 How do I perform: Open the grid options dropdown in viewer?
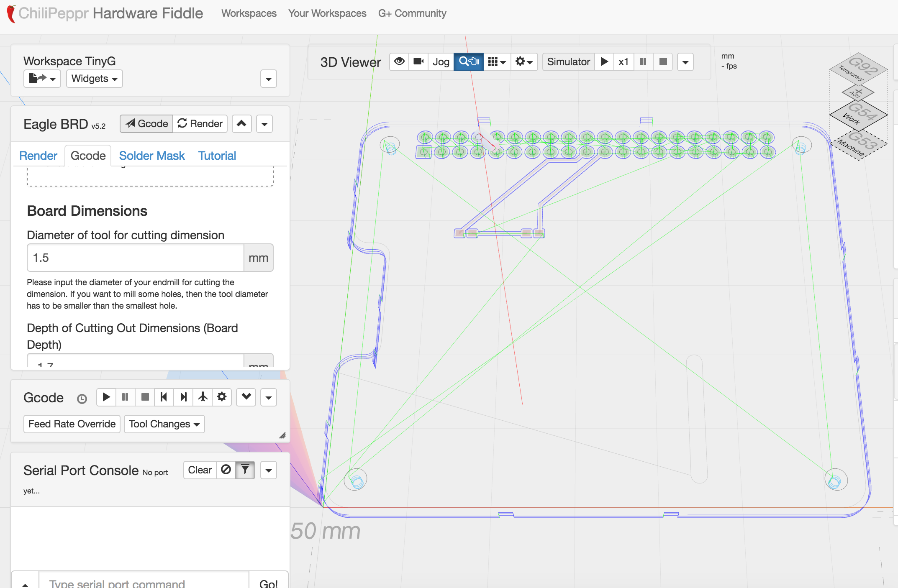coord(497,62)
